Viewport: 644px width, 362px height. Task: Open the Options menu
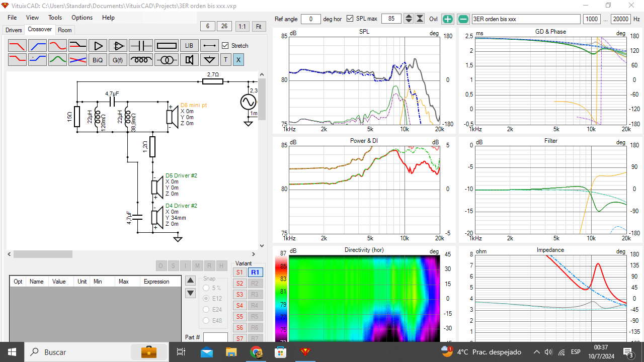click(x=82, y=17)
